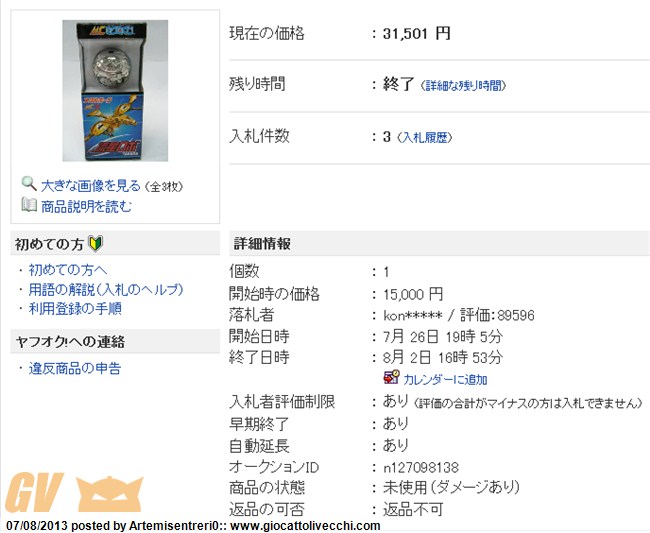Open 用語の解説(入札のヘルプ) link
Viewport: 650px width, 533px height.
click(x=106, y=289)
